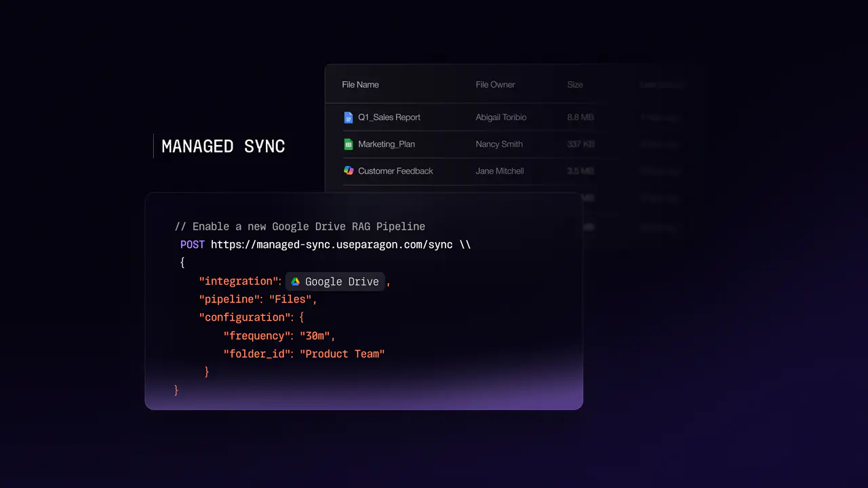The width and height of the screenshot is (868, 488).
Task: Click the "folder_id" key in the code
Action: pyautogui.click(x=258, y=354)
